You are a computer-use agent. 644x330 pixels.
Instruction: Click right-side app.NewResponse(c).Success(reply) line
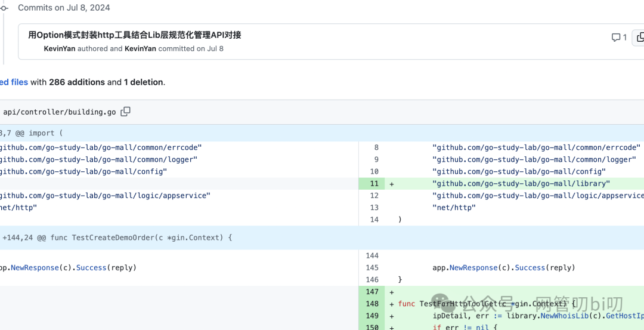[x=504, y=267]
